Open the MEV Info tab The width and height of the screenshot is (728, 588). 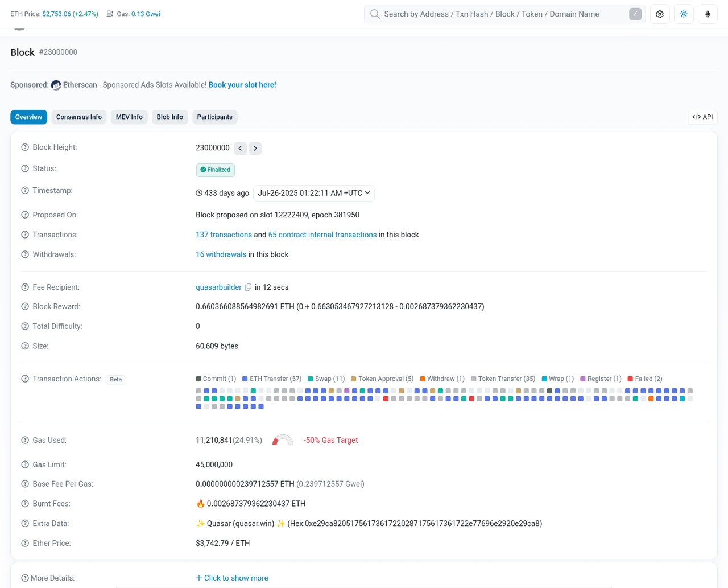(129, 117)
